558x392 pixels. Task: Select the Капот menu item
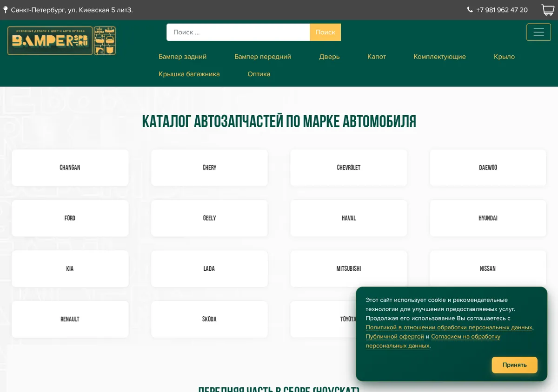point(377,57)
